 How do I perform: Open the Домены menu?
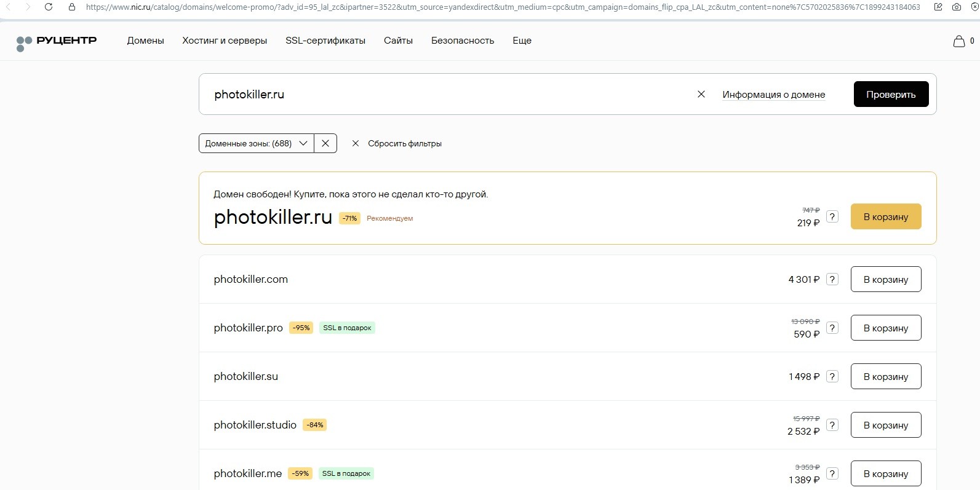pyautogui.click(x=145, y=41)
